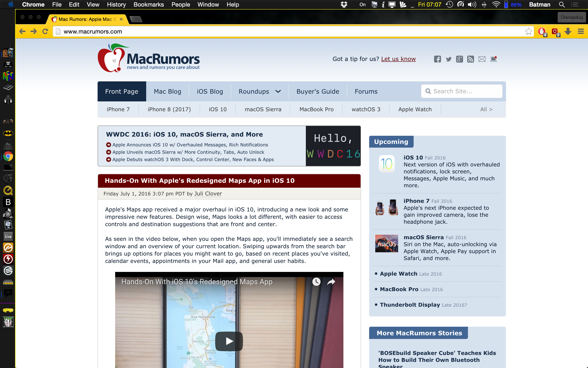This screenshot has height=368, width=588.
Task: Click the browser back arrow
Action: point(22,31)
